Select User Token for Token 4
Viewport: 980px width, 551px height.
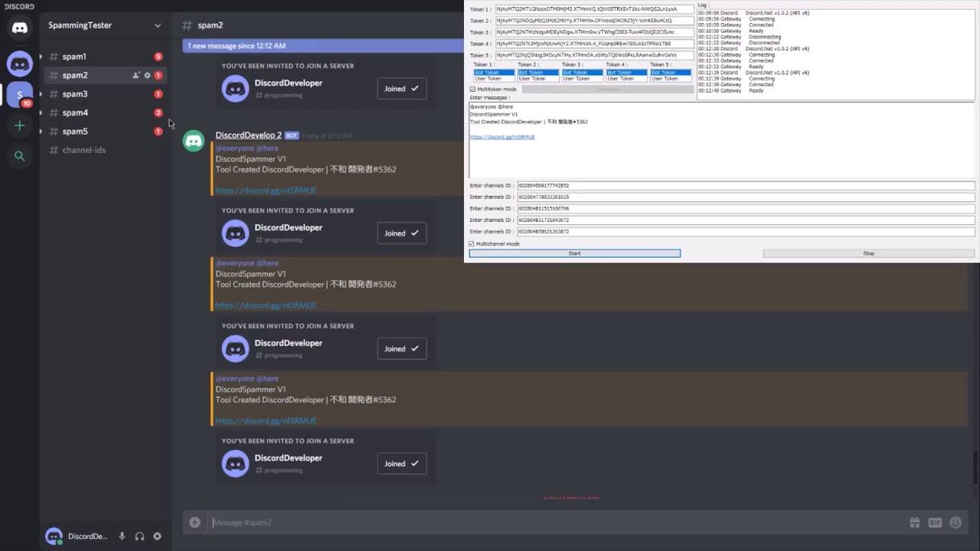(626, 79)
